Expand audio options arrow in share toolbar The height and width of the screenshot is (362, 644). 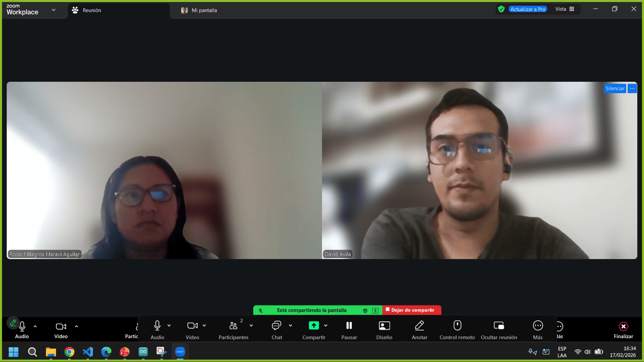(169, 325)
